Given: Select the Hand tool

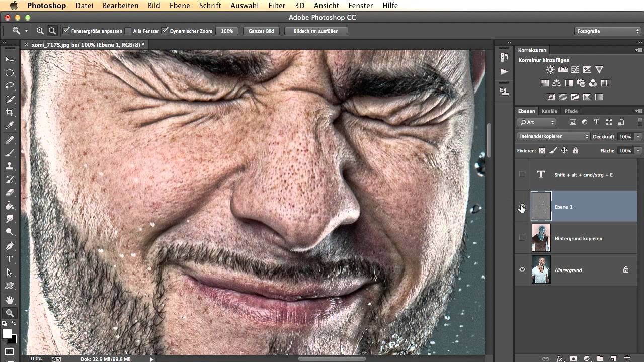Looking at the screenshot, I should coord(9,300).
